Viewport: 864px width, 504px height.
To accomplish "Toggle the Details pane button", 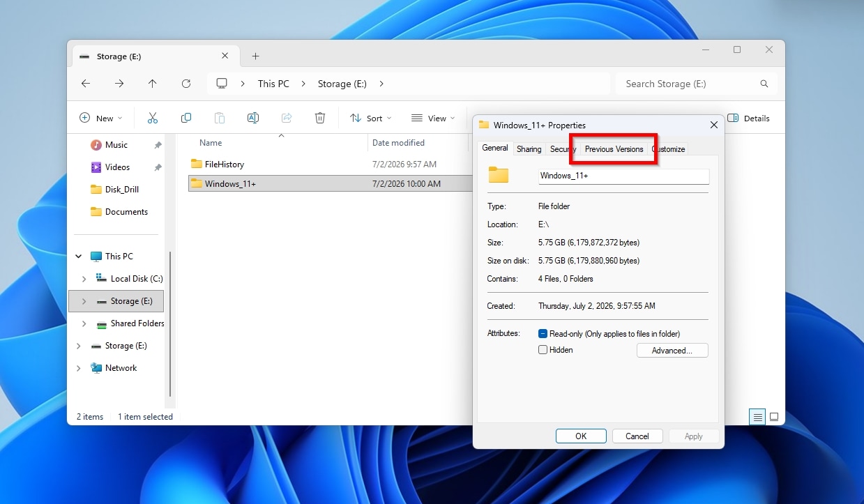I will (x=748, y=119).
